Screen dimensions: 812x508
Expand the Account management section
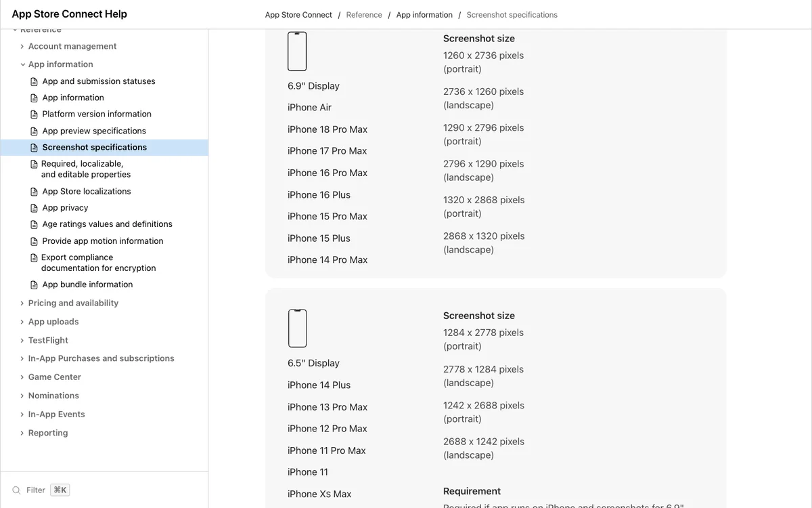click(x=22, y=47)
